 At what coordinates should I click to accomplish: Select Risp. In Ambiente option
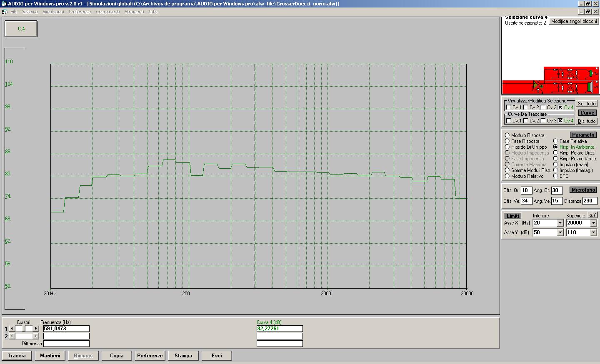[555, 147]
